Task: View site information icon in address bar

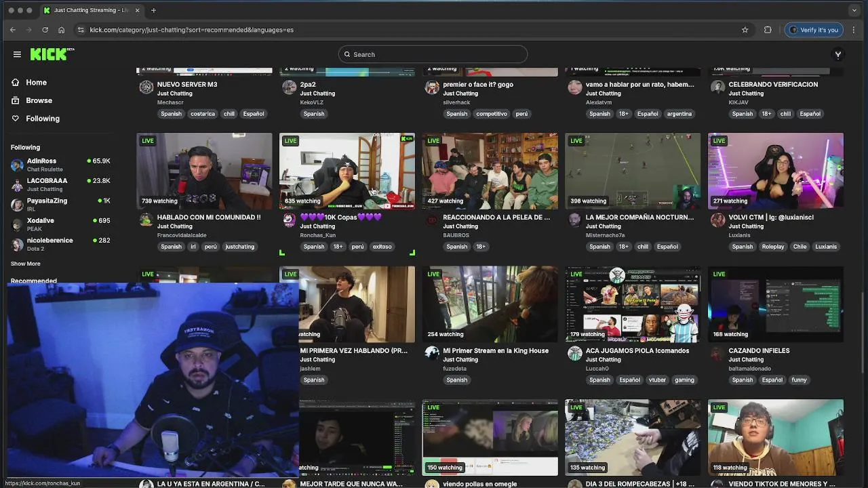Action: pos(81,30)
